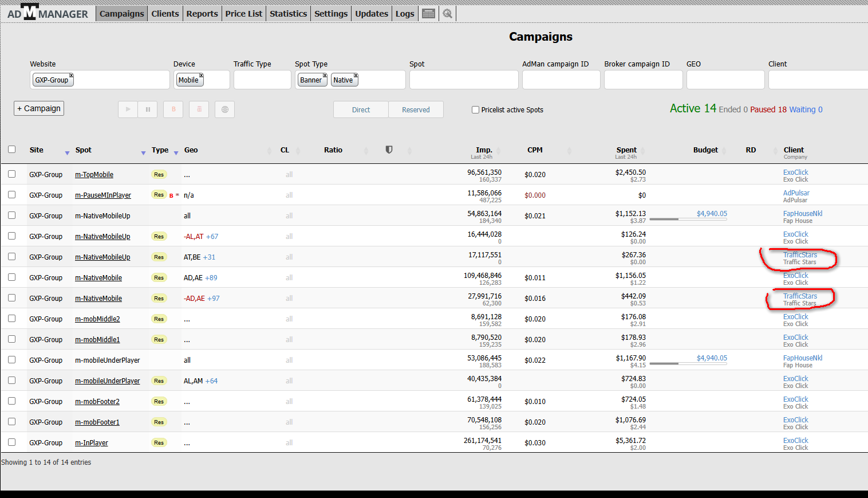Image resolution: width=868 pixels, height=498 pixels.
Task: Select the Reserved filter button
Action: pos(416,109)
